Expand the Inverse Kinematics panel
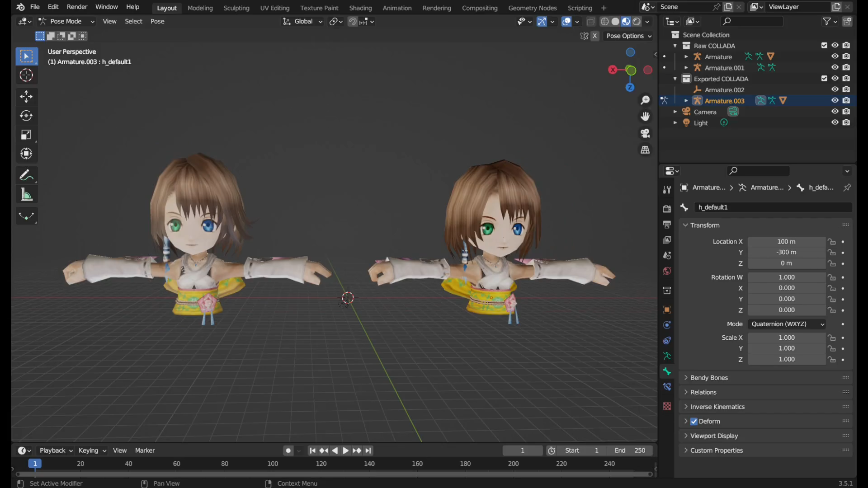 pyautogui.click(x=717, y=407)
